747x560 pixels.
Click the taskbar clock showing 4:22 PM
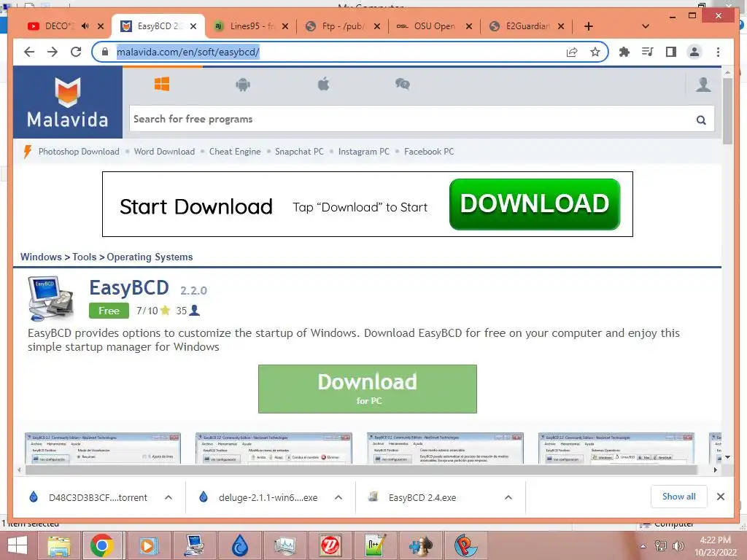coord(715,545)
